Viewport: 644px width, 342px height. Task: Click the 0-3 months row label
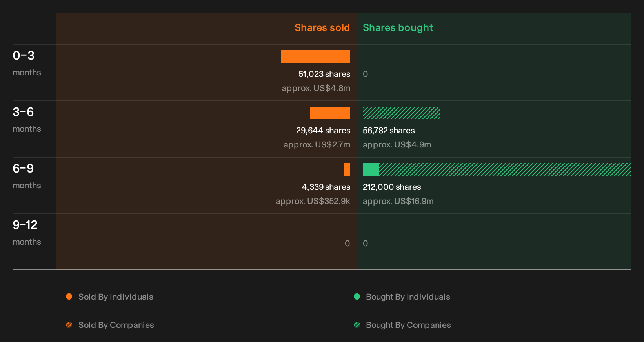click(x=27, y=63)
